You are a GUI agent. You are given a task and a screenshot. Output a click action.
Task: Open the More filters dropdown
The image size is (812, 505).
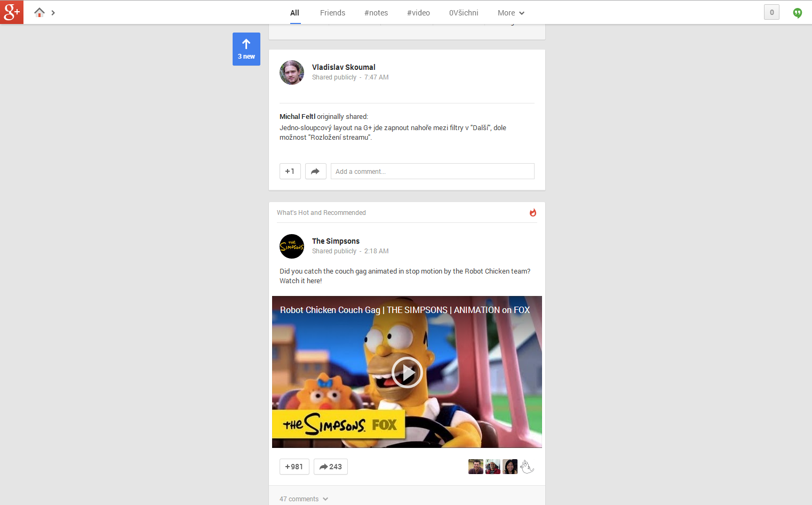511,12
